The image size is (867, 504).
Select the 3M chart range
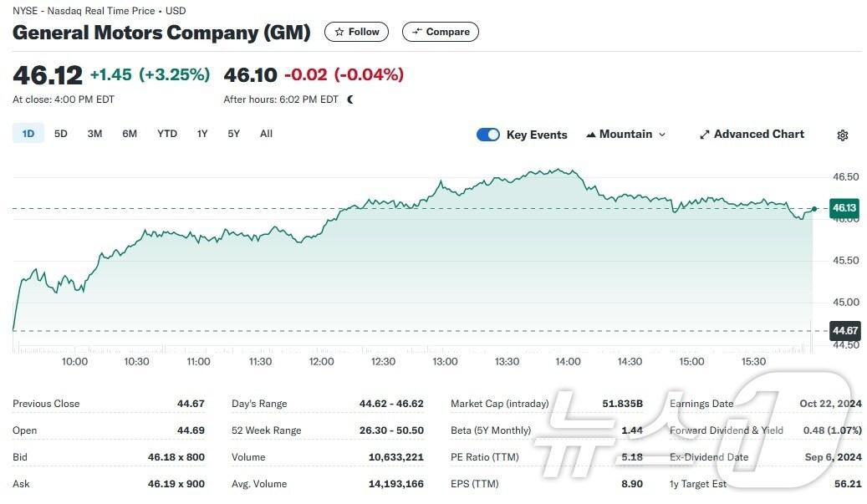click(94, 134)
